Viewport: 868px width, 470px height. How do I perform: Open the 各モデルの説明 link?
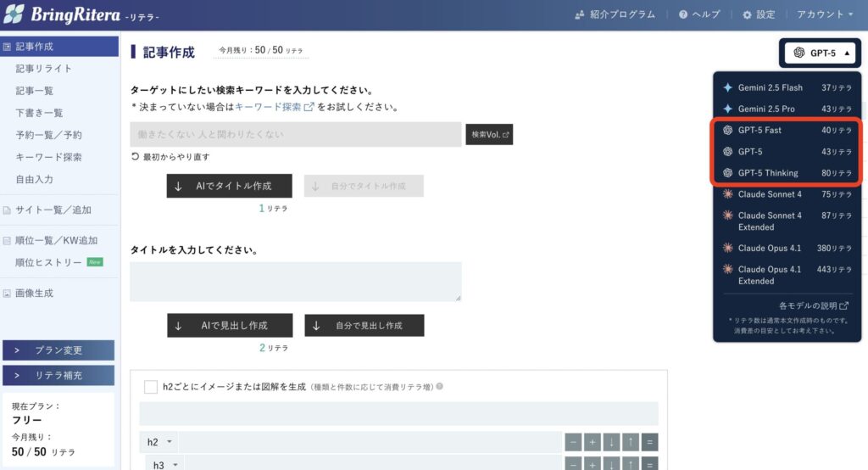[813, 305]
